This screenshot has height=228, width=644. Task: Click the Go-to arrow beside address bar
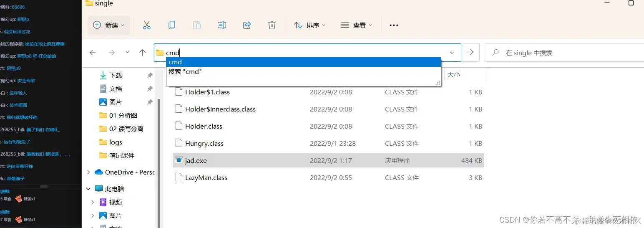coord(470,53)
